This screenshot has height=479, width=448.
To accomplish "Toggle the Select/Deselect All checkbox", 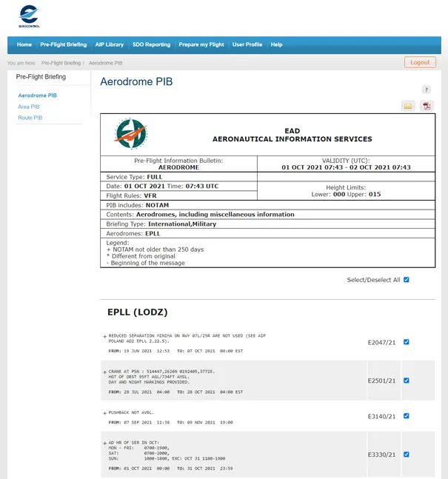I will pos(406,280).
